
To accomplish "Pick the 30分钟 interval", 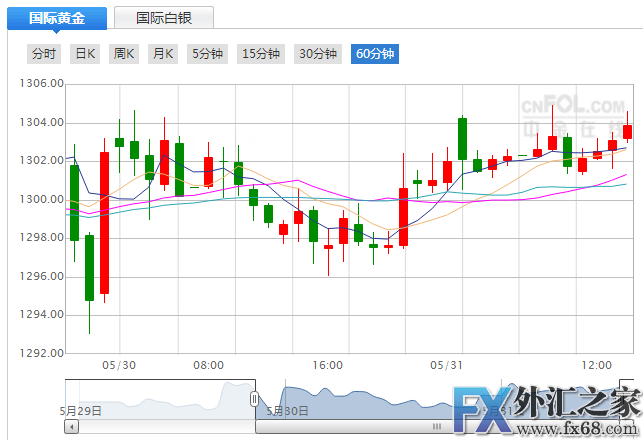I will coord(318,54).
